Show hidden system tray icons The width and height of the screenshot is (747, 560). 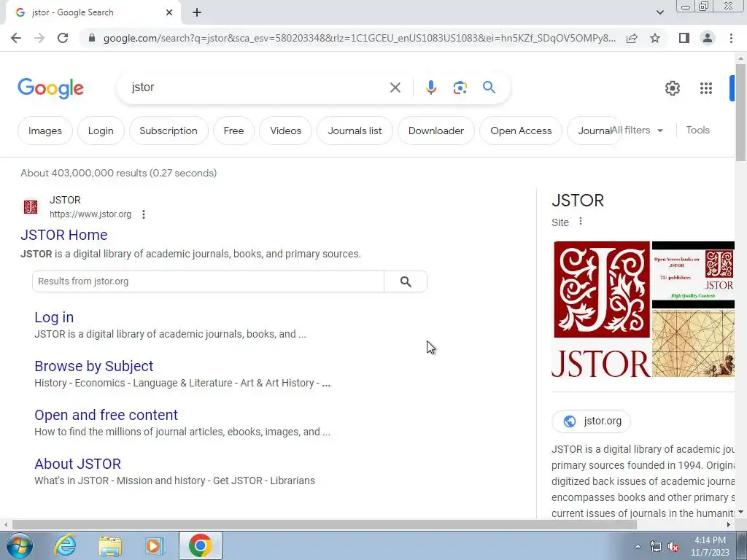638,546
